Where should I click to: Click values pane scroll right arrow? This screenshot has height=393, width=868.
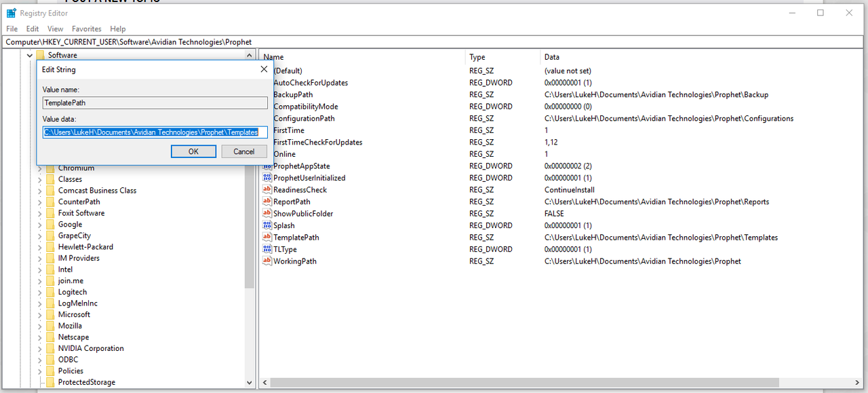[x=857, y=382]
